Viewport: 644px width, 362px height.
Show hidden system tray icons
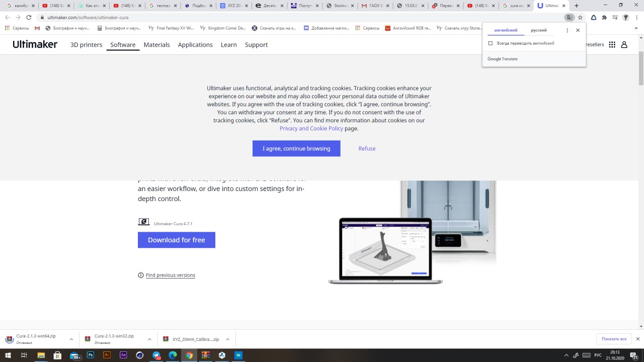(567, 355)
